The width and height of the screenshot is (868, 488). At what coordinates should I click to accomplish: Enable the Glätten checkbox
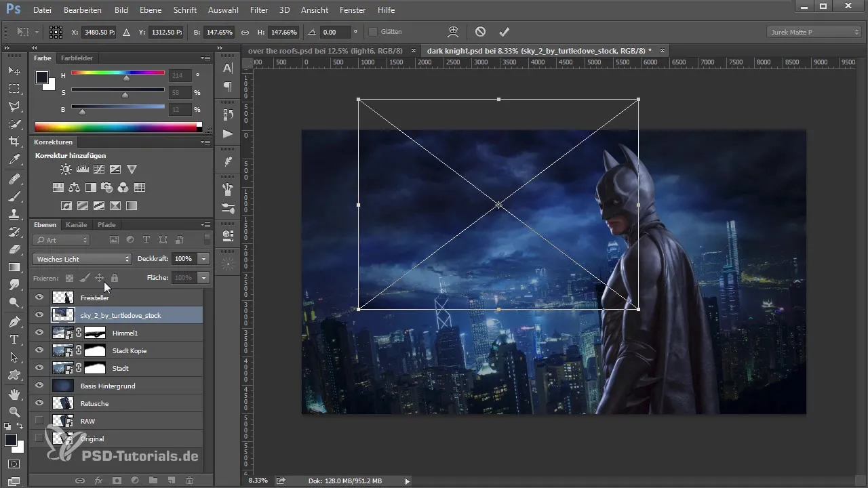click(373, 32)
